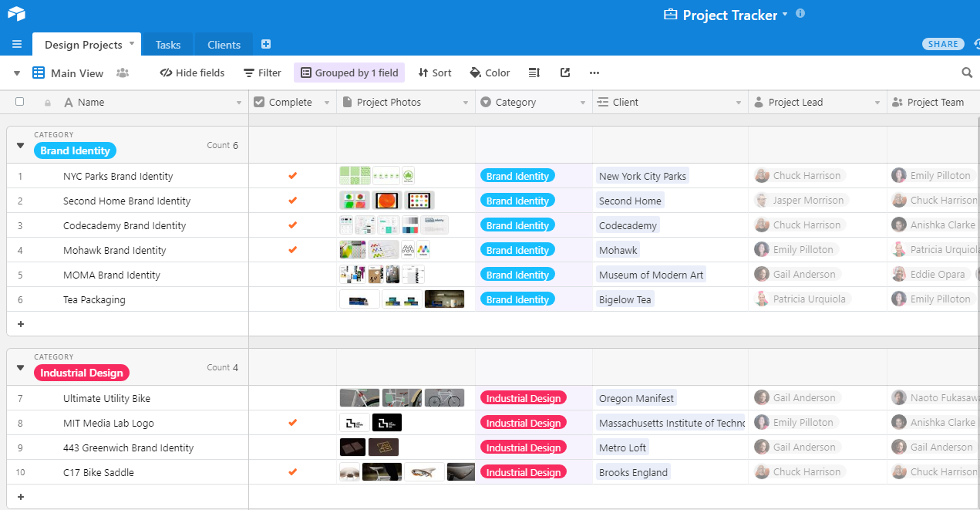Click Oregon Manifest client chip
This screenshot has height=510, width=980.
[x=636, y=398]
